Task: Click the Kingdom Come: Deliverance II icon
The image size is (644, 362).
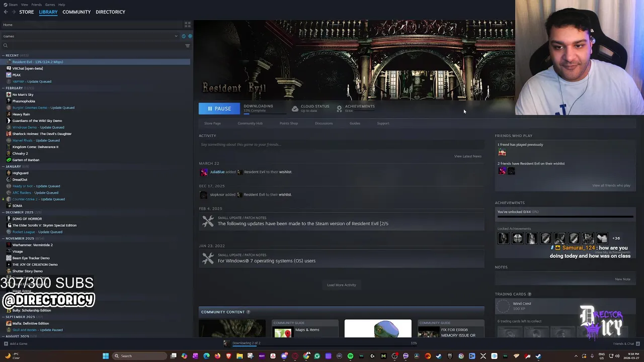Action: (9, 147)
